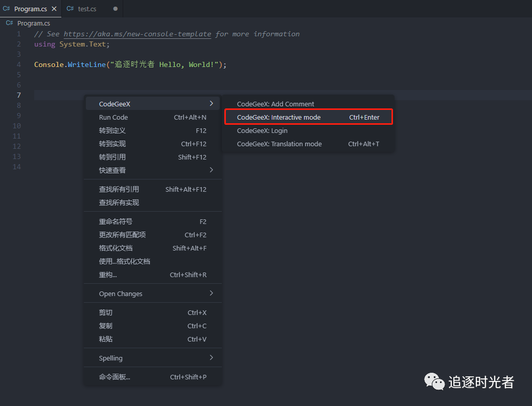Screen dimensions: 532x406
Task: Select Run Code from context menu
Action: point(153,117)
